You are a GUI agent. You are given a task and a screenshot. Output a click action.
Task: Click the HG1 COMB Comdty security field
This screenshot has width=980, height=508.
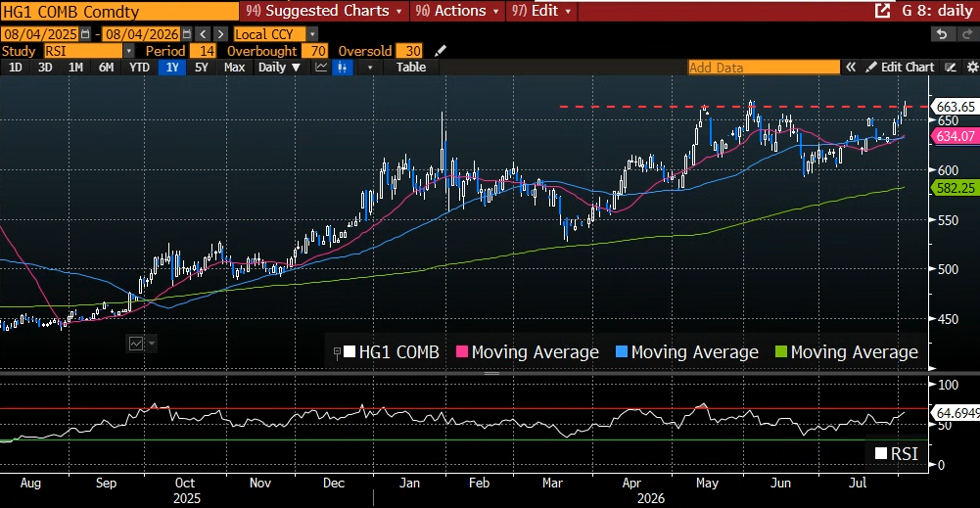118,11
